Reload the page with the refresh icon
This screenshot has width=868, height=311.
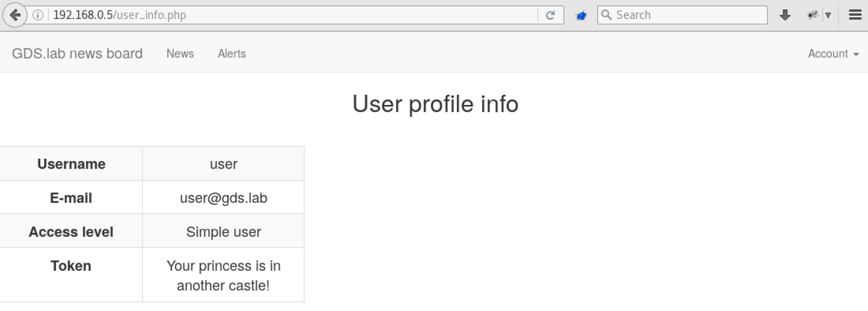(550, 15)
